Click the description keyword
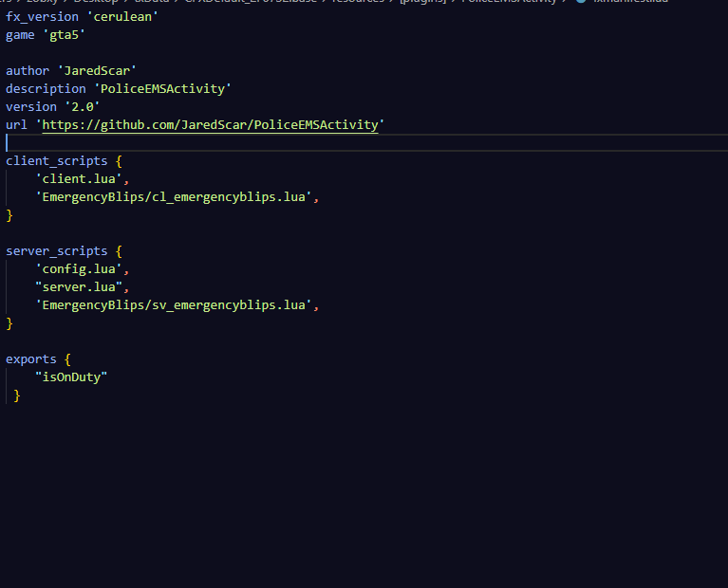Image resolution: width=728 pixels, height=588 pixels. click(x=46, y=88)
